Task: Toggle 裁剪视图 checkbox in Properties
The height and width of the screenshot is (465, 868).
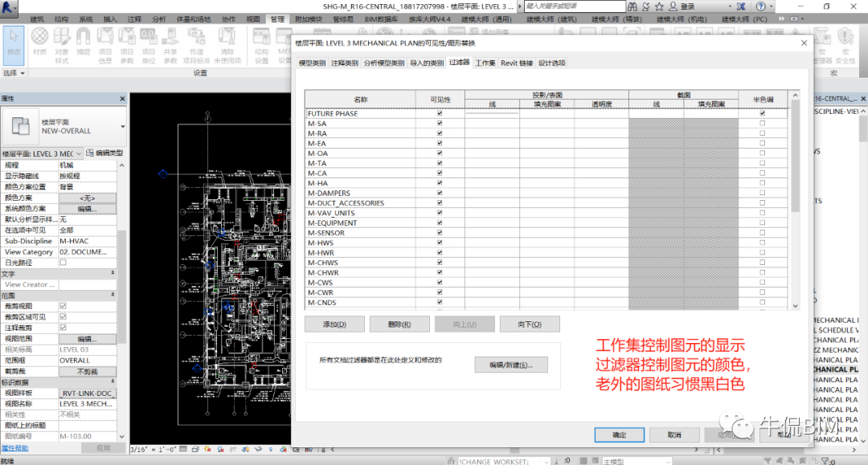Action: point(63,306)
